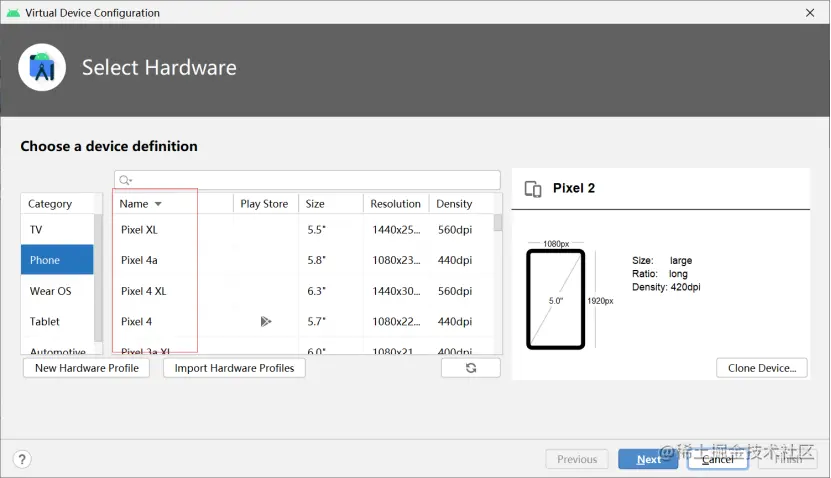Click the 560dpi cell in Pixel 4 XL row
This screenshot has height=478, width=831.
point(455,290)
